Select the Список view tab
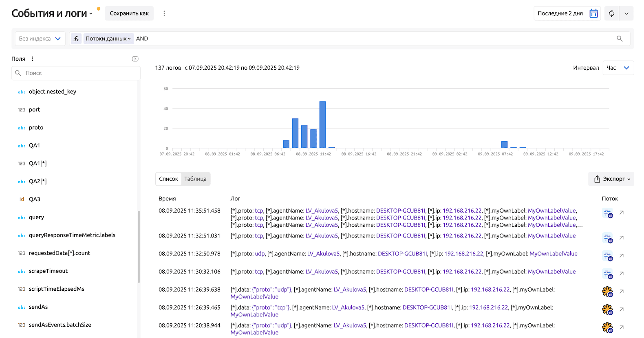 coord(168,179)
